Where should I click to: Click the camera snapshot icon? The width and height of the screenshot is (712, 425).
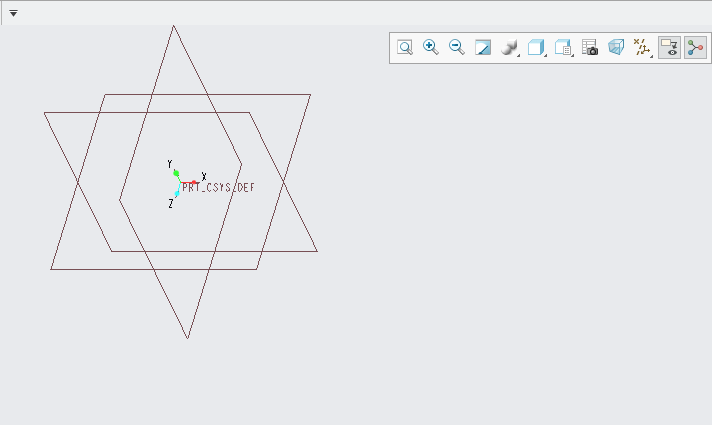(x=590, y=48)
